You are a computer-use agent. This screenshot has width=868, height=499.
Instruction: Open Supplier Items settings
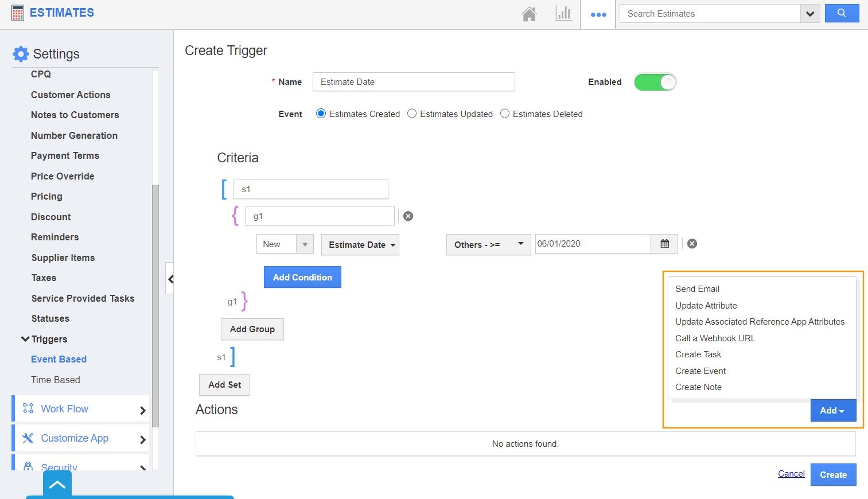[63, 258]
